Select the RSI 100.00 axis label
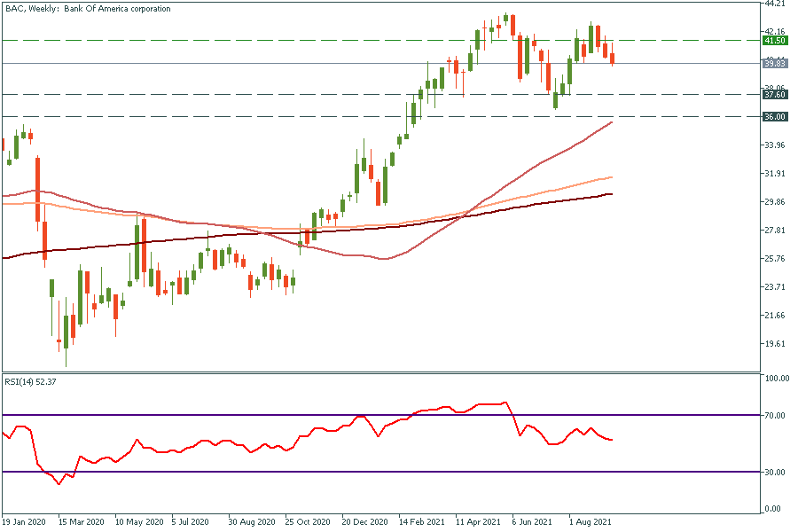 coord(777,379)
